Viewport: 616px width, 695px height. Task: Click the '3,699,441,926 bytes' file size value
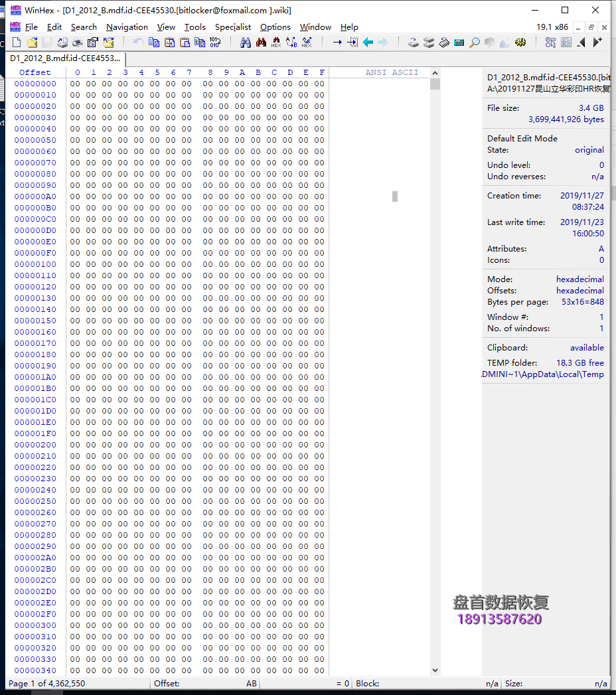click(566, 119)
